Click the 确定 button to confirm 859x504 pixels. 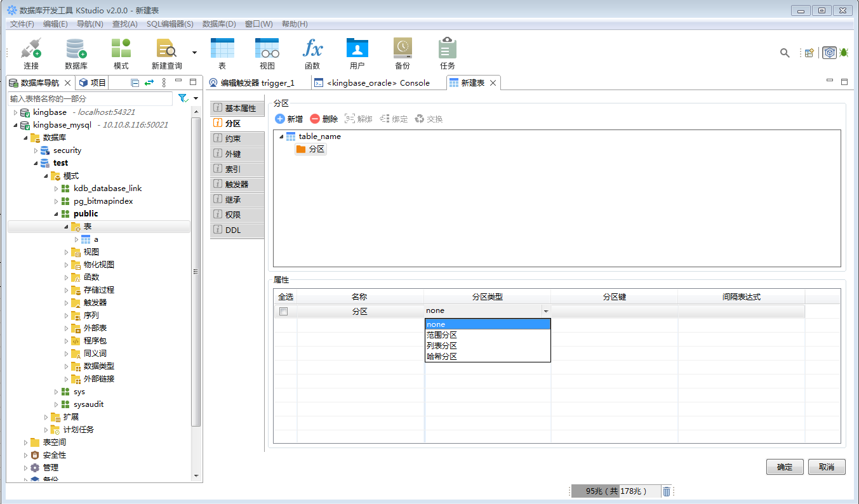click(x=785, y=467)
